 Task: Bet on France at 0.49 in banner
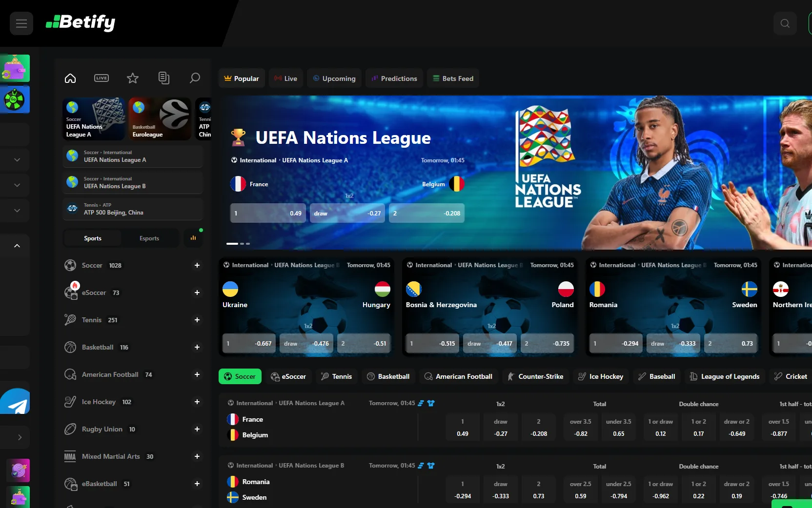tap(268, 213)
